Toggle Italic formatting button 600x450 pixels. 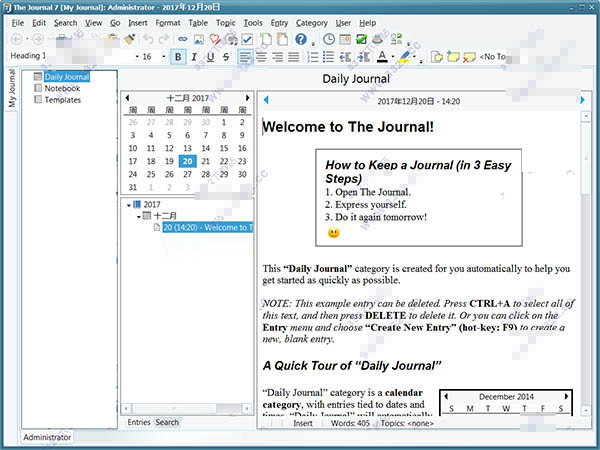click(x=194, y=57)
